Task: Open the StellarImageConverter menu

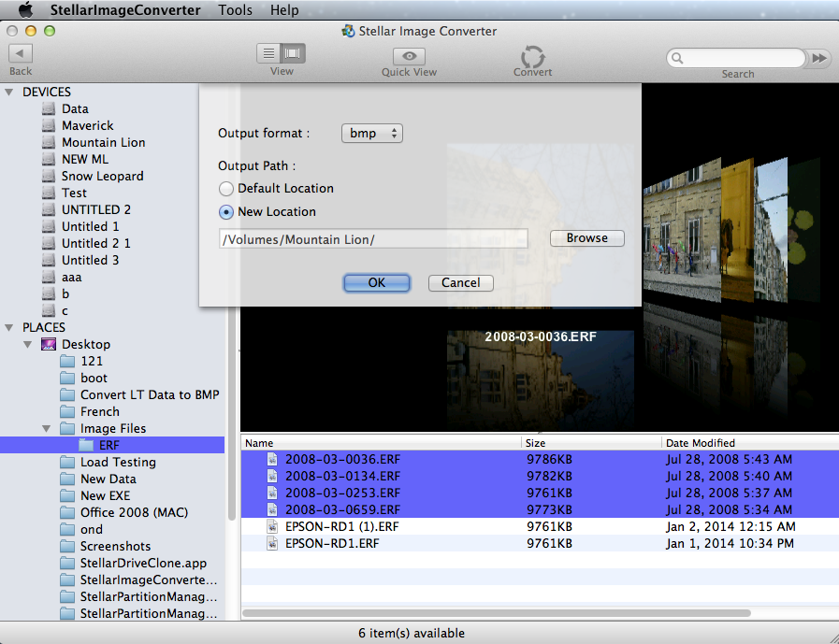Action: point(125,9)
